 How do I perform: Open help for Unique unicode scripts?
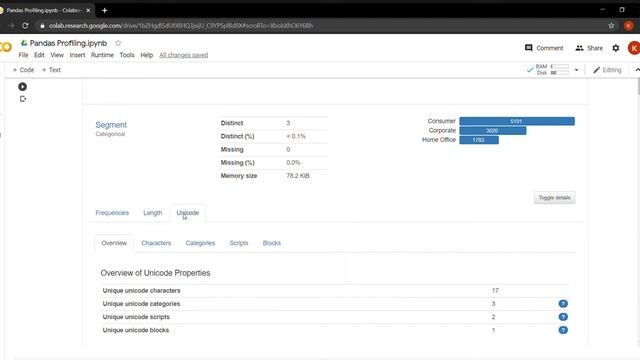coord(563,317)
